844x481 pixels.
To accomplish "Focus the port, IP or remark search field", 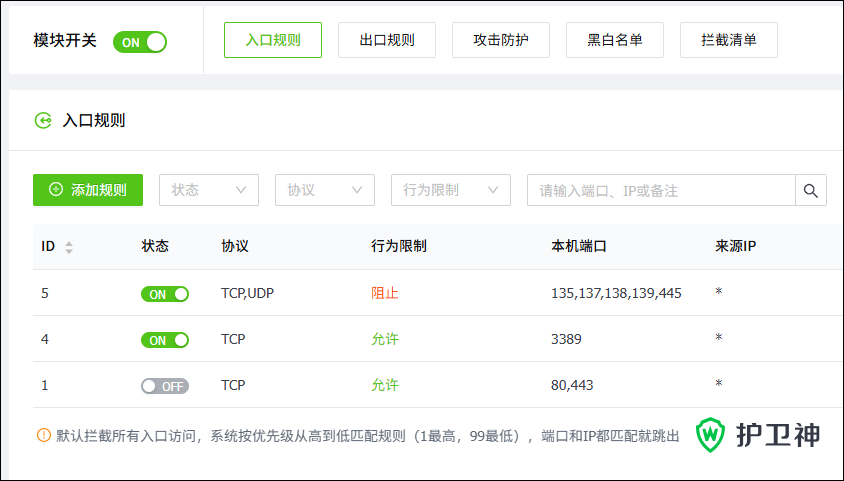I will click(x=661, y=190).
